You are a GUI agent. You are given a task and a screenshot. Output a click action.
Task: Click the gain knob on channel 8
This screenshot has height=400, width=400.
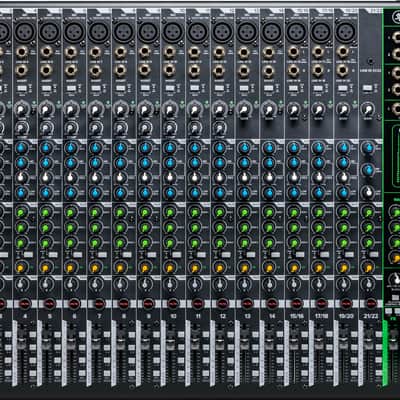[119, 109]
